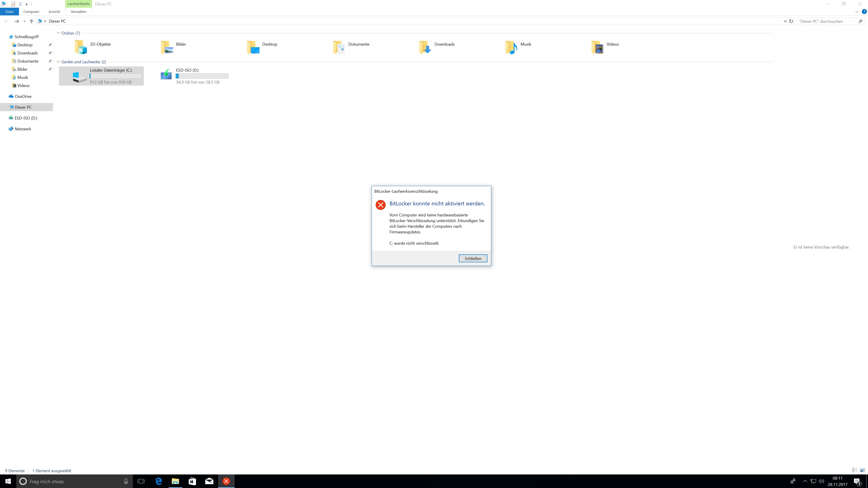Screen dimensions: 868x488
Task: Select the ESD-ISO (D:) drive icon
Action: click(x=166, y=75)
